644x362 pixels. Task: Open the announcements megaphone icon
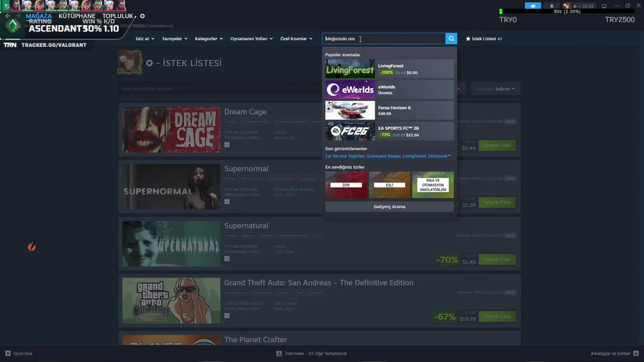click(x=532, y=6)
